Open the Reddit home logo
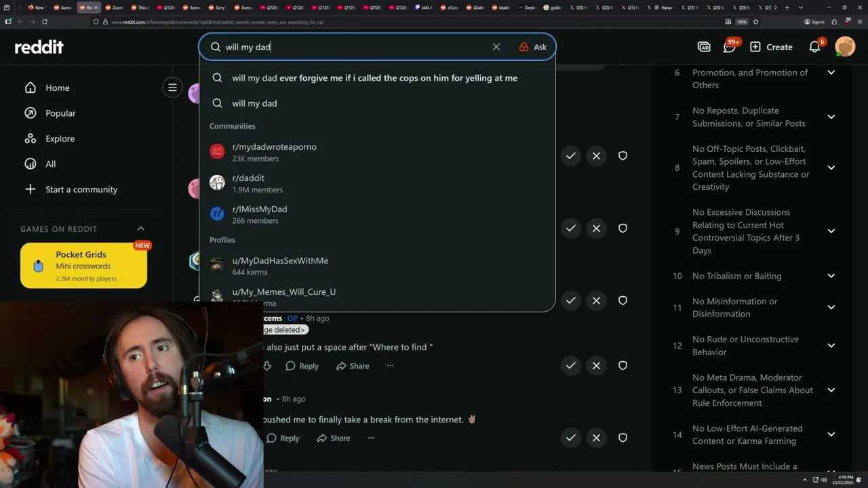Screen dimensions: 868x488 (39, 47)
